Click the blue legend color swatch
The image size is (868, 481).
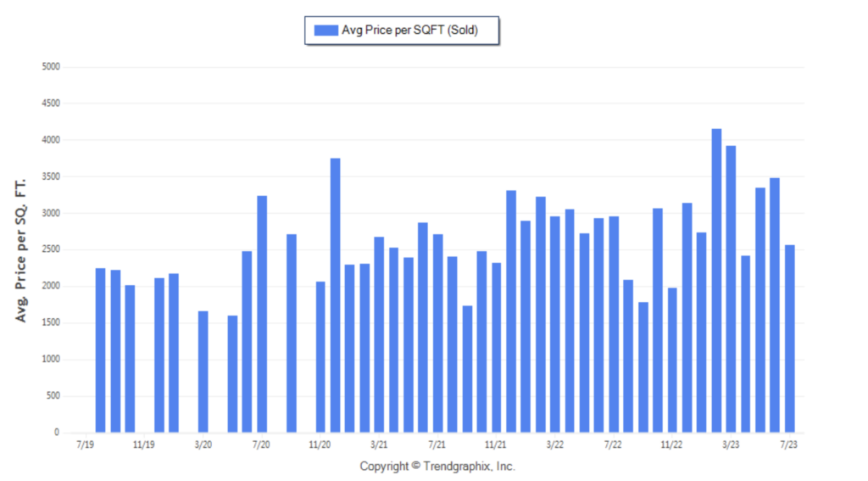(326, 31)
